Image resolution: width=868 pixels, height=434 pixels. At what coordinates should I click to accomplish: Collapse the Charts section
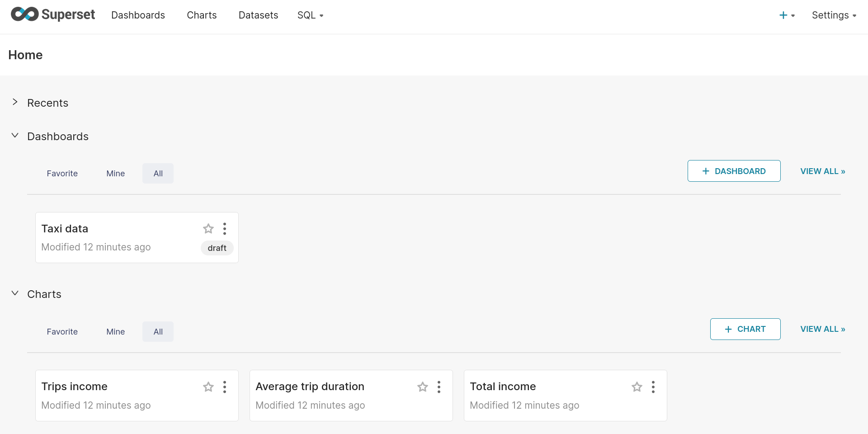15,293
